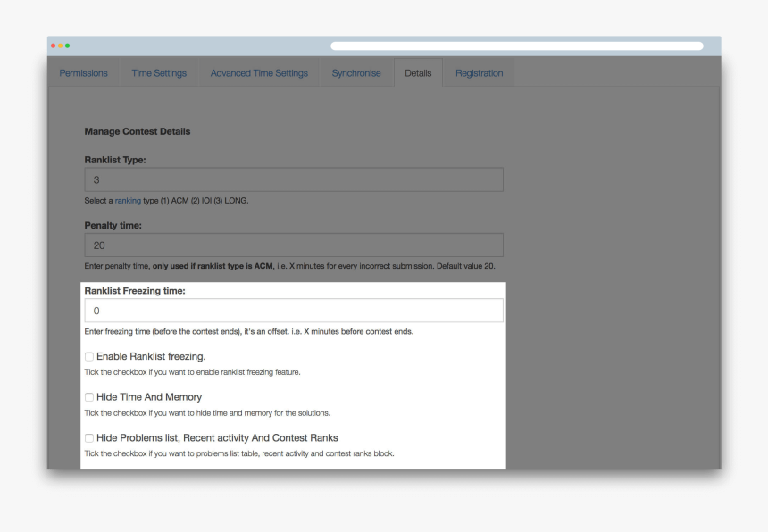Open the Advanced Time Settings tab

point(259,73)
